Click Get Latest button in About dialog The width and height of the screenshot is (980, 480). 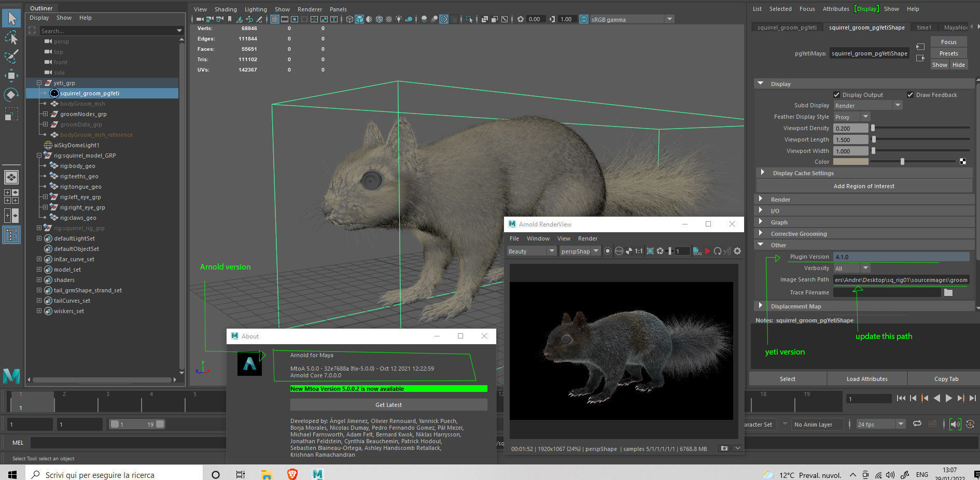(x=388, y=405)
